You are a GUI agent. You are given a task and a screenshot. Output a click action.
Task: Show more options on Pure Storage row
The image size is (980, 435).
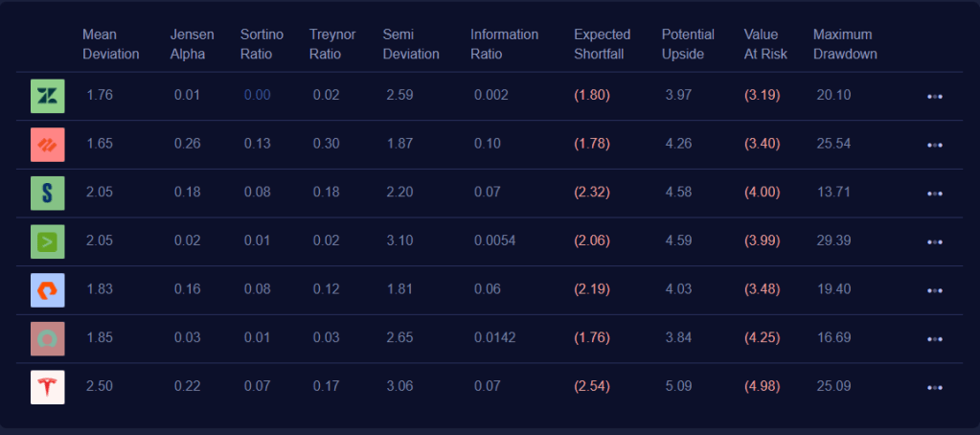[x=935, y=291]
